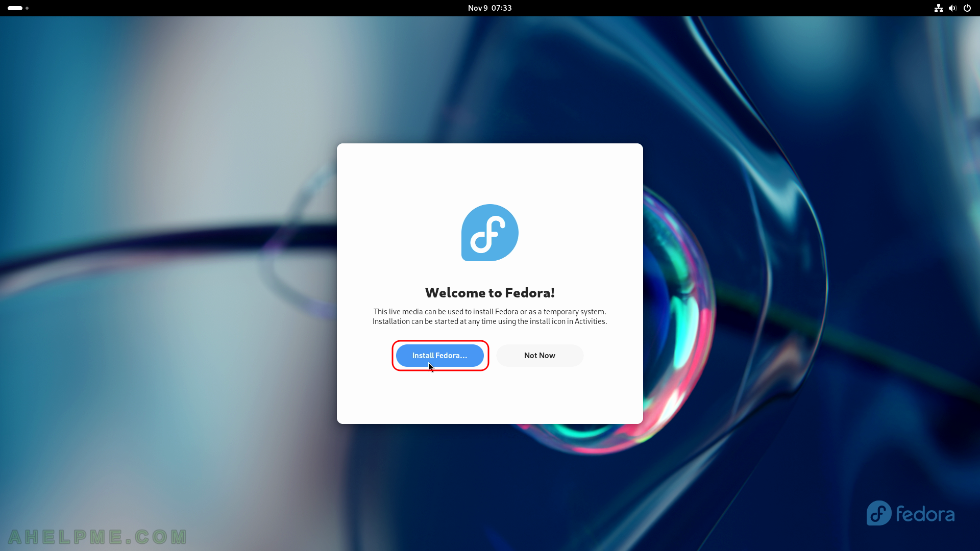Click the "Welcome to Fedora!" heading
This screenshot has width=980, height=551.
490,292
